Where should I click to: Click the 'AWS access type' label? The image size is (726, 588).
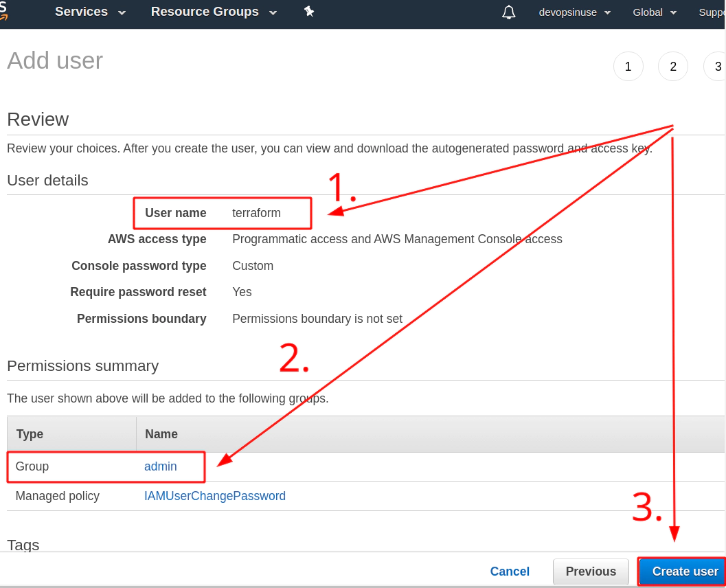[157, 239]
